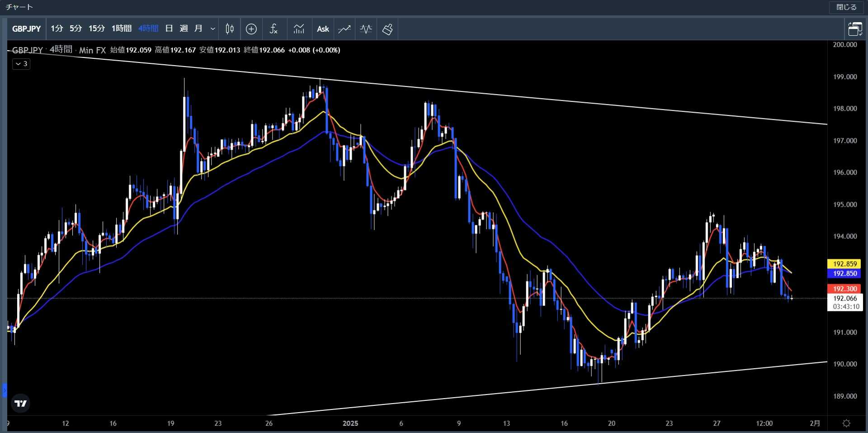Switch to the 週 weekly timeframe
This screenshot has width=868, height=433.
click(x=184, y=29)
